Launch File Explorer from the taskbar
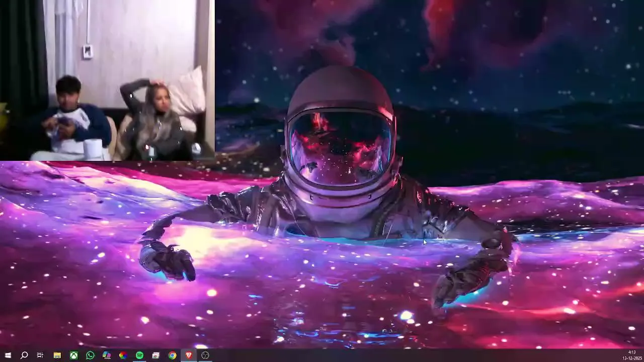Viewport: 644px width, 362px height. pyautogui.click(x=57, y=355)
